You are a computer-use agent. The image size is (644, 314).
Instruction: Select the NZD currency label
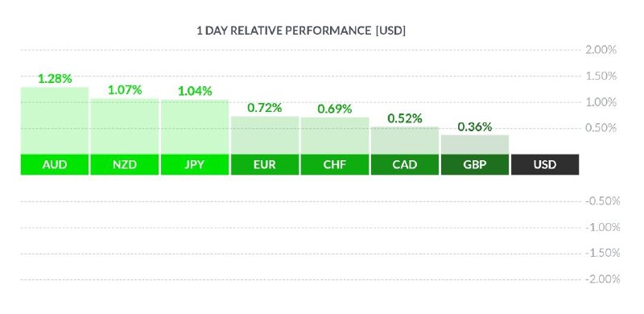tap(125, 165)
